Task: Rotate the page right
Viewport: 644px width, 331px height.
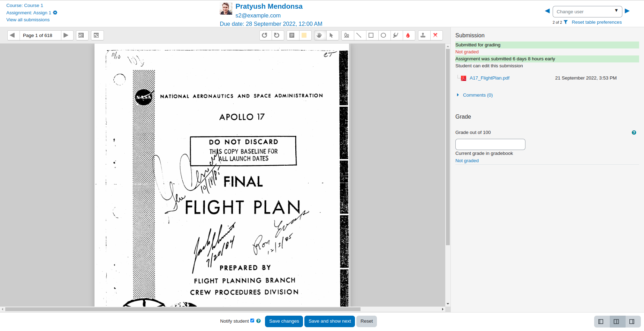Action: pos(277,35)
